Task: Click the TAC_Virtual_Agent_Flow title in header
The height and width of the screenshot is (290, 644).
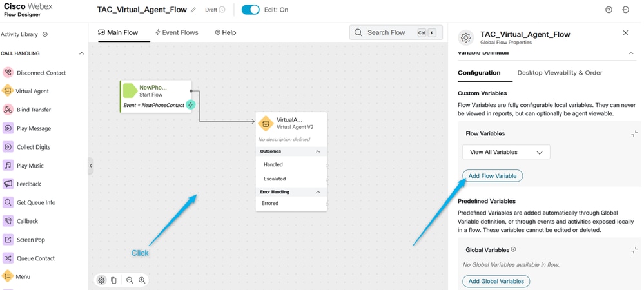Action: [142, 10]
